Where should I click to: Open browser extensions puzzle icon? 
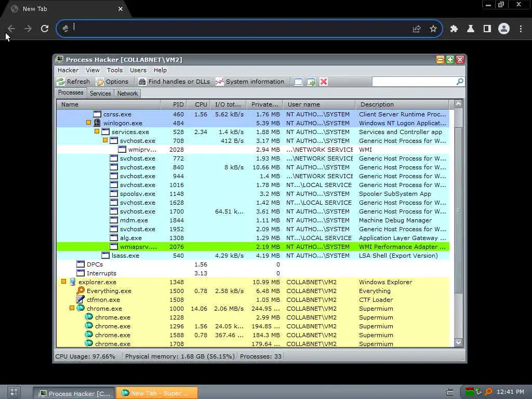[x=454, y=29]
